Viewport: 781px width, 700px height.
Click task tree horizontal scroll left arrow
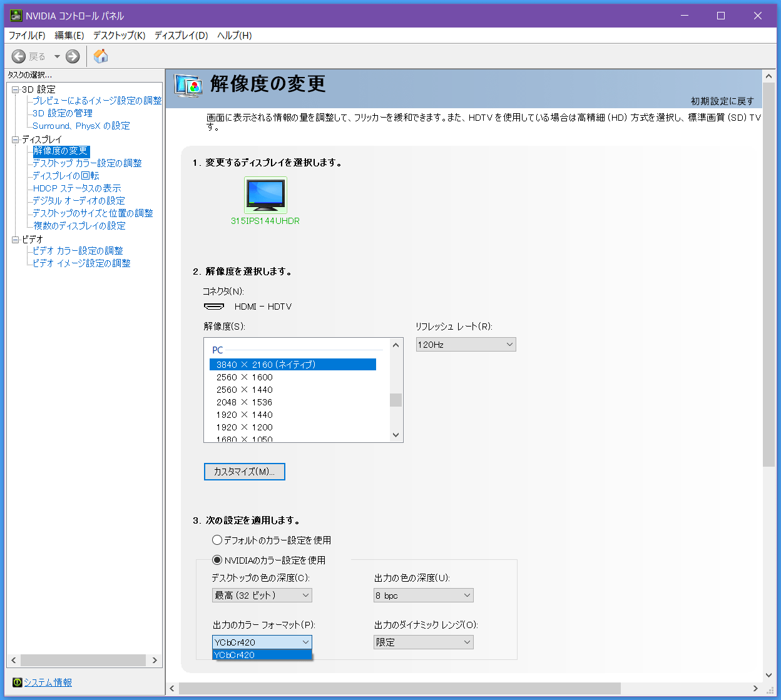coord(14,661)
